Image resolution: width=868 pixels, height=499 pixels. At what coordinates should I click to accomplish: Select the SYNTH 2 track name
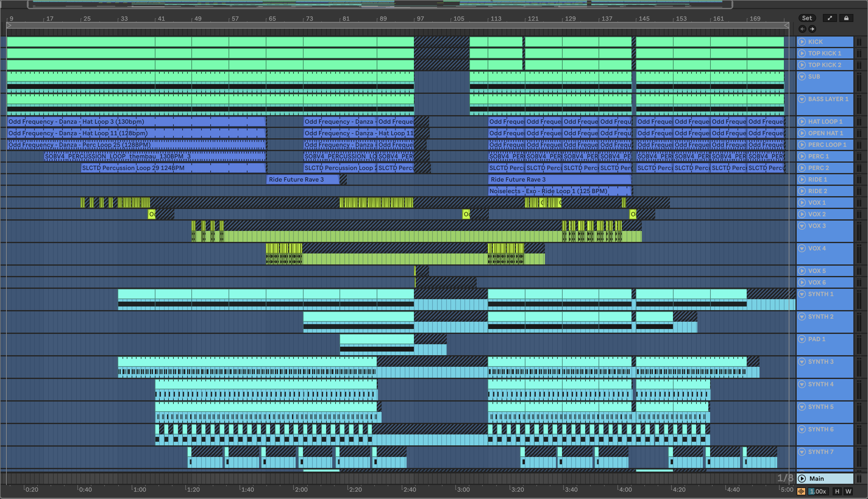821,316
